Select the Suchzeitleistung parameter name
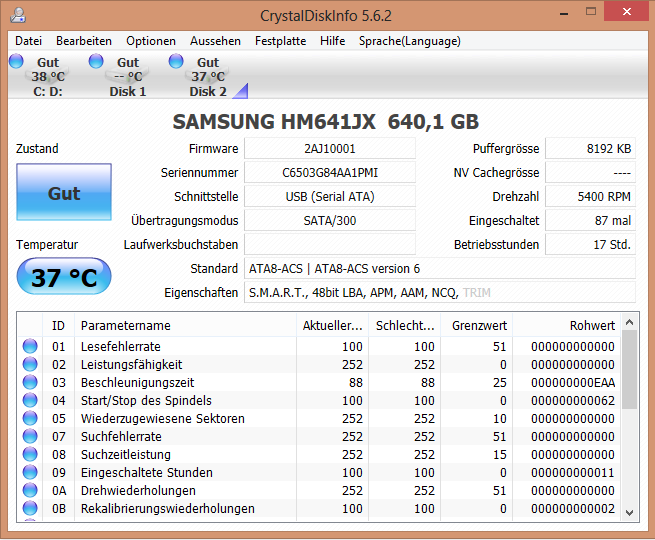The image size is (655, 540). click(126, 454)
